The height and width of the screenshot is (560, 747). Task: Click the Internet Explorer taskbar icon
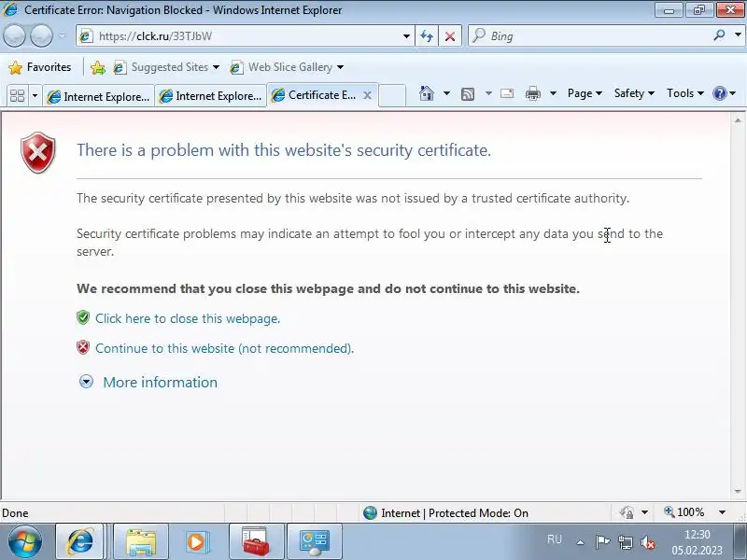(79, 541)
